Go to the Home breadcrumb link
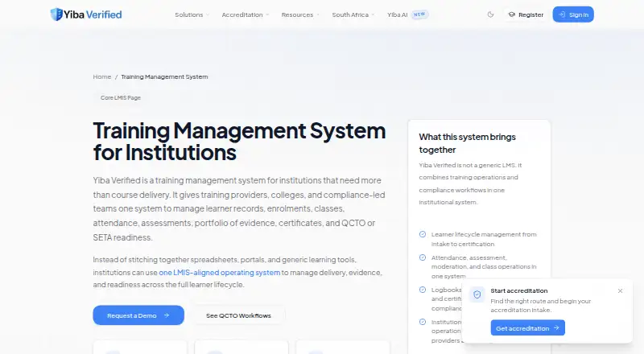644x354 pixels. tap(102, 76)
